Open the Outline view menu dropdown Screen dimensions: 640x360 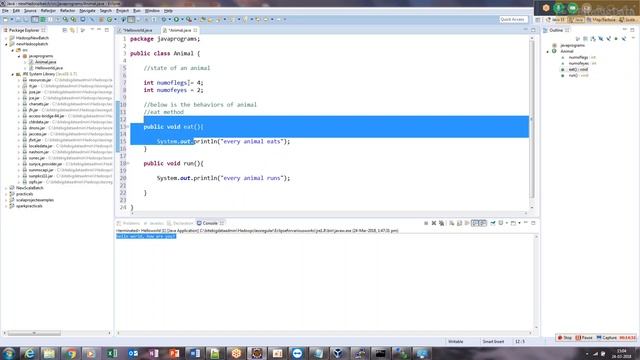click(633, 38)
